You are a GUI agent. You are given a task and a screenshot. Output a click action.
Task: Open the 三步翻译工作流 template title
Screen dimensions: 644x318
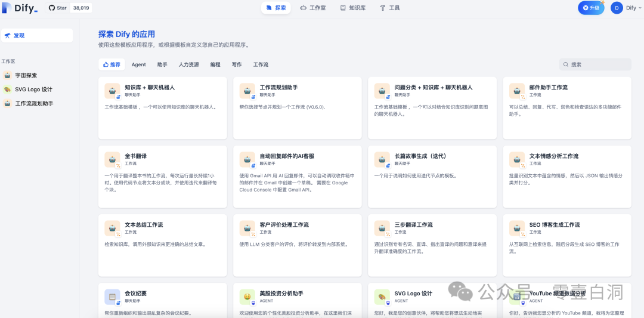(414, 225)
